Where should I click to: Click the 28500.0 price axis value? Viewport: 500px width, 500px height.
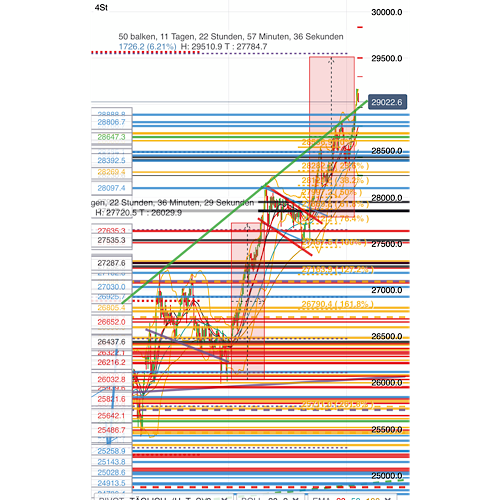coord(387,151)
